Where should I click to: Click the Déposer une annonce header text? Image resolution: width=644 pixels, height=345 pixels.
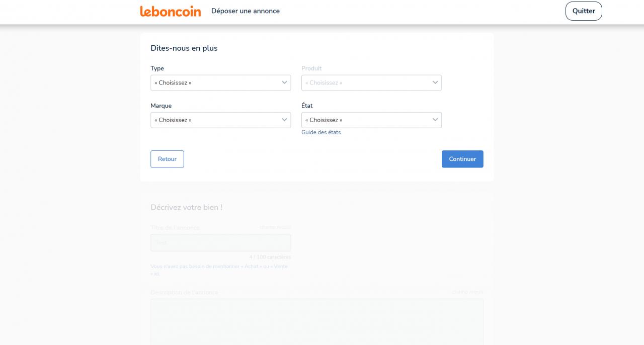(x=246, y=11)
